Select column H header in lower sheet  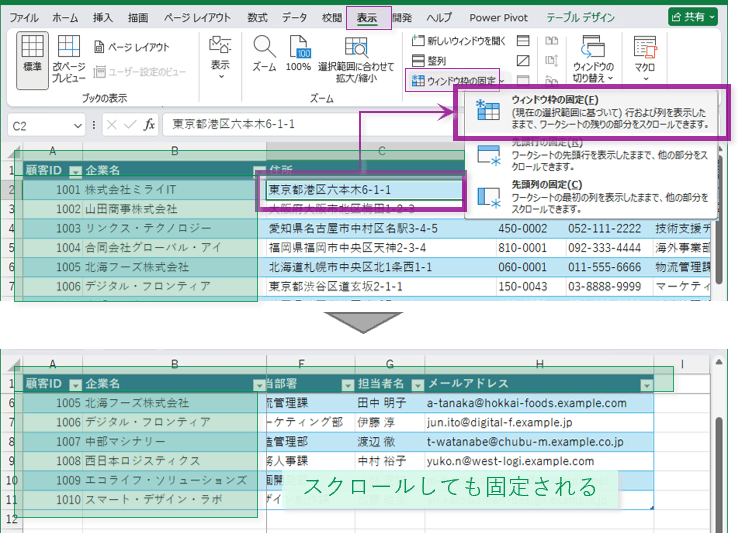coord(539,364)
